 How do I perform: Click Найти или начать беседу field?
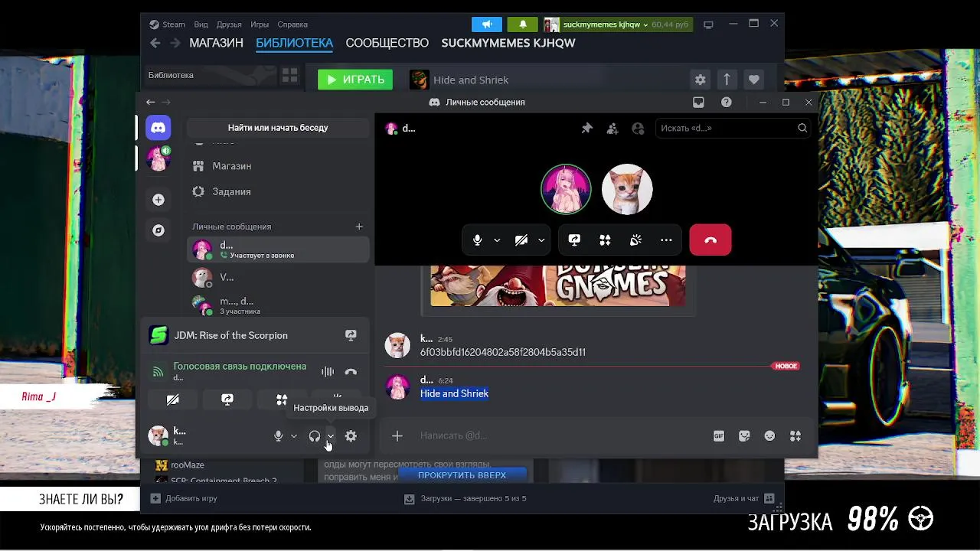point(278,128)
